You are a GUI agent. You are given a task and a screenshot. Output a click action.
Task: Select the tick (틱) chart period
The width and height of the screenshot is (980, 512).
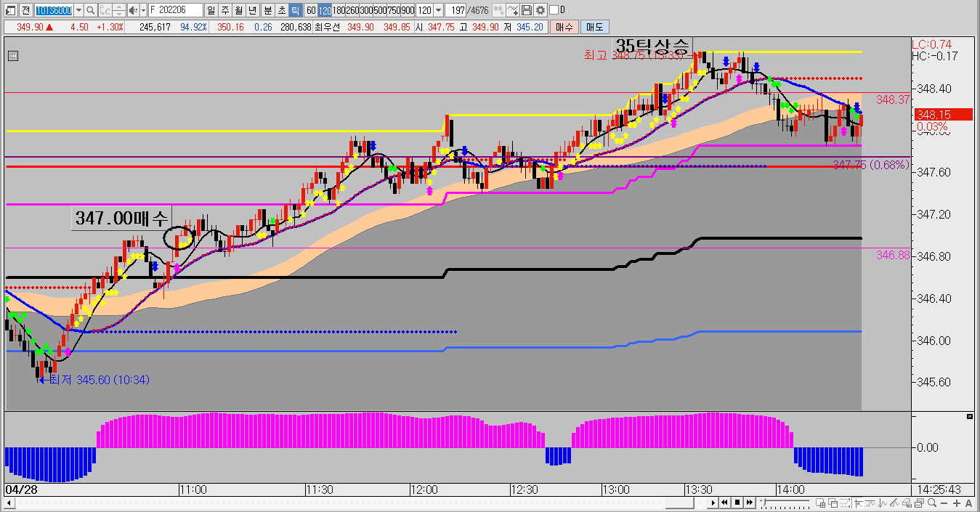pos(295,10)
